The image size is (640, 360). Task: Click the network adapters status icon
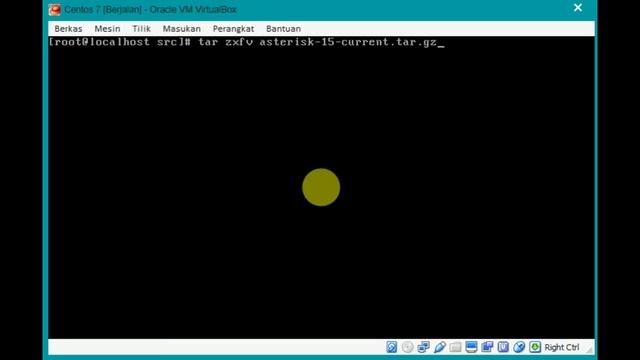pyautogui.click(x=423, y=347)
